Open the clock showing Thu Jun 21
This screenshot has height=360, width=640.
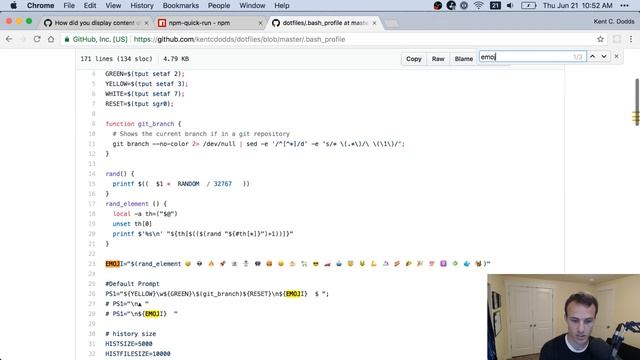[578, 6]
